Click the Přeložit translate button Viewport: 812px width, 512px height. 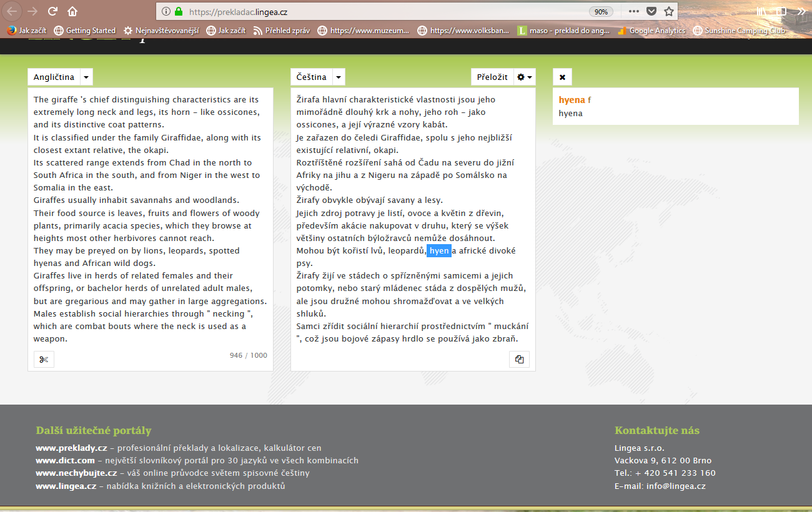pos(492,77)
